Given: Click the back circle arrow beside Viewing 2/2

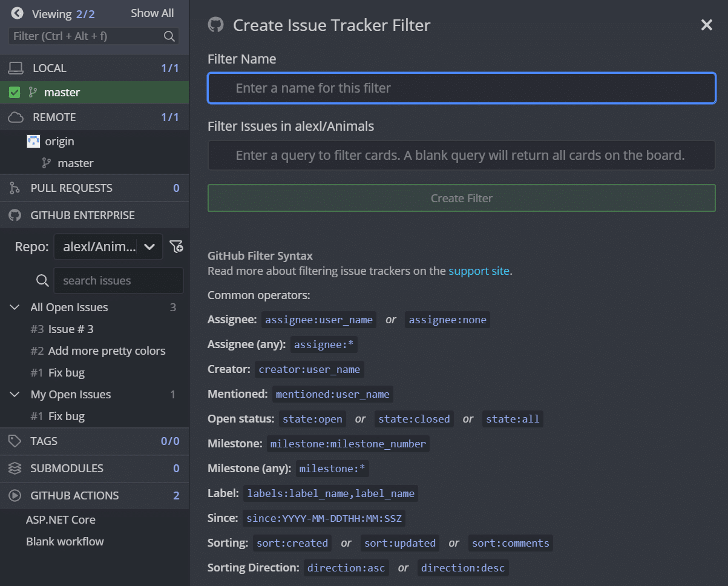Looking at the screenshot, I should point(17,13).
